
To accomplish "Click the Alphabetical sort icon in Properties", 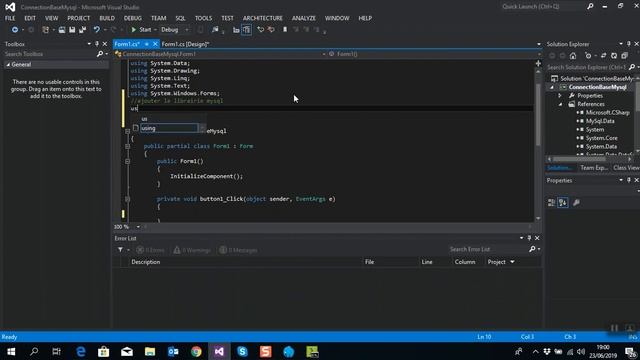I will [x=563, y=202].
